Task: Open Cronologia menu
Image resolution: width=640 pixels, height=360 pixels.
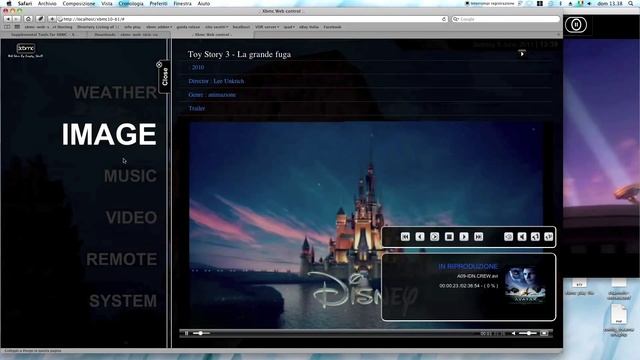Action: pos(131,3)
